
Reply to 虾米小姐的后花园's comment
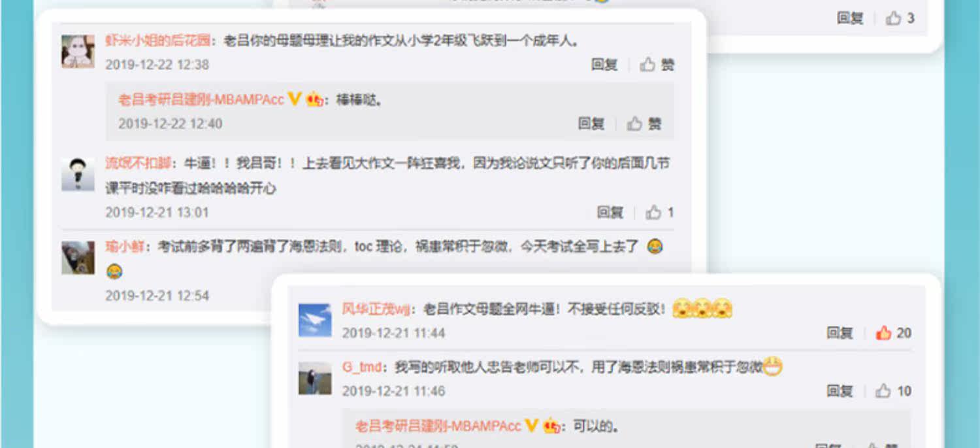tap(604, 64)
